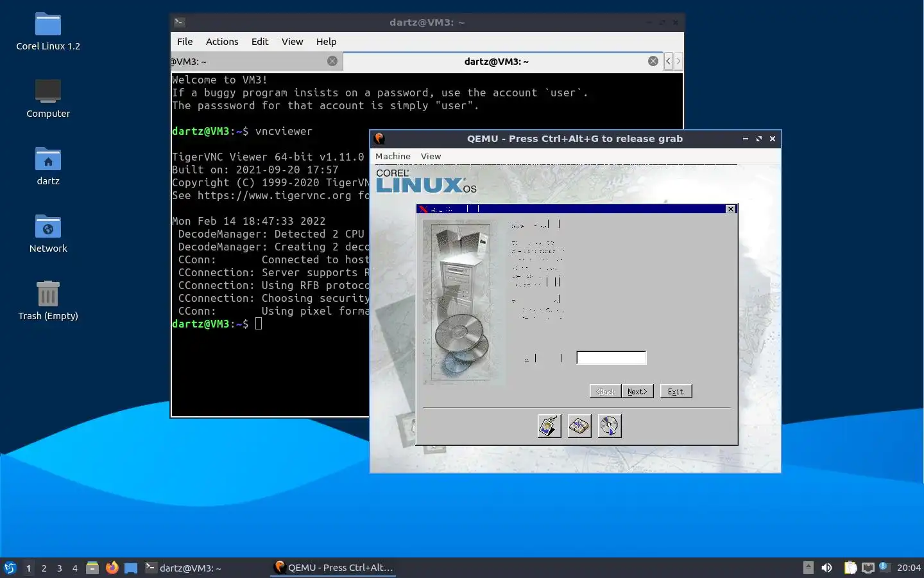This screenshot has width=924, height=578.
Task: Open the terminal View menu
Action: coord(292,41)
